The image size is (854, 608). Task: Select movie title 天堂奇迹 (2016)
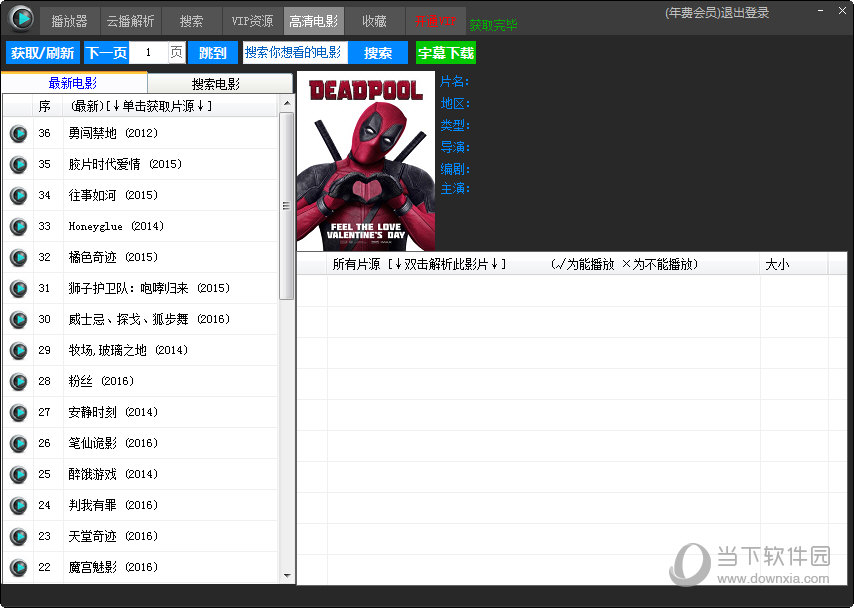(x=113, y=537)
